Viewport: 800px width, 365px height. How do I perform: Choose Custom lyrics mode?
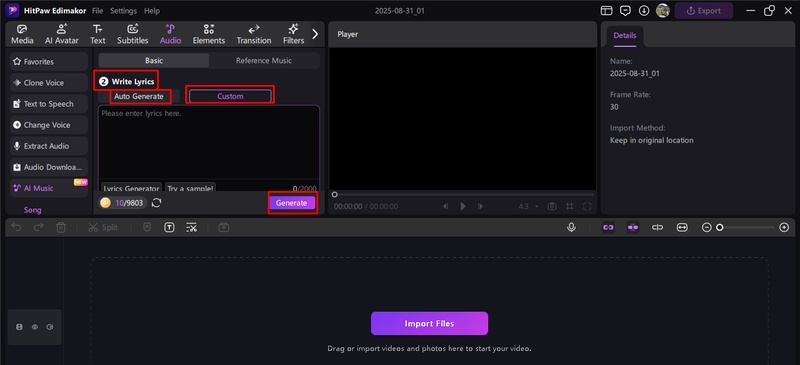pos(230,96)
